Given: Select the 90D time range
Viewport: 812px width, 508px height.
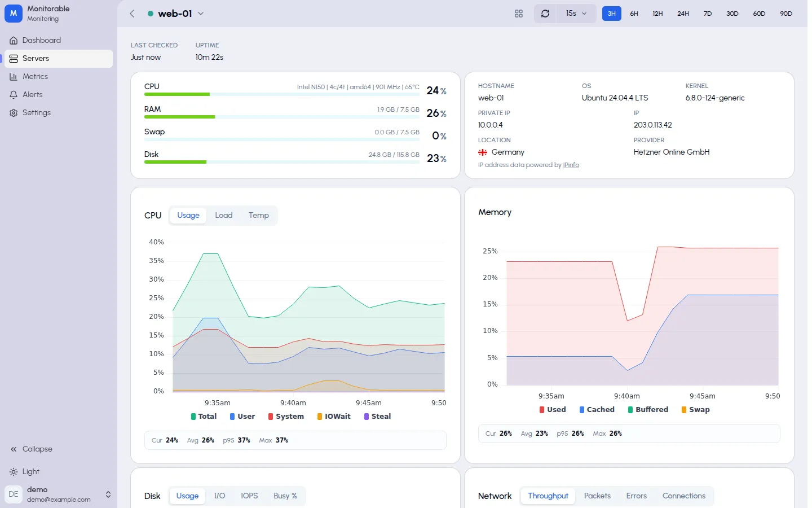Looking at the screenshot, I should [786, 14].
